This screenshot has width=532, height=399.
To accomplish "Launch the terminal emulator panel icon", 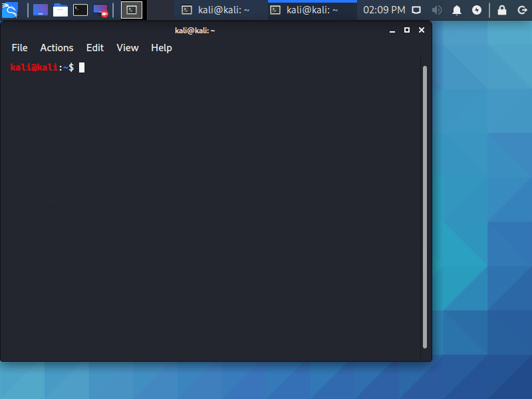I will (x=80, y=10).
